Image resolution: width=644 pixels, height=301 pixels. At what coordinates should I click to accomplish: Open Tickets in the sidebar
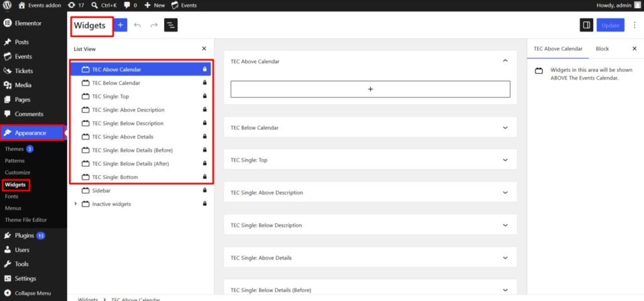point(23,71)
